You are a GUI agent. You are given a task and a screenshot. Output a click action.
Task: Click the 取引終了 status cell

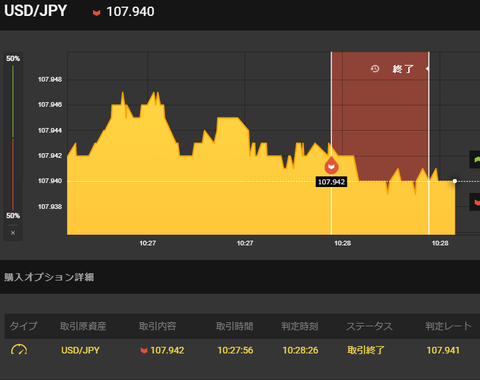click(366, 350)
